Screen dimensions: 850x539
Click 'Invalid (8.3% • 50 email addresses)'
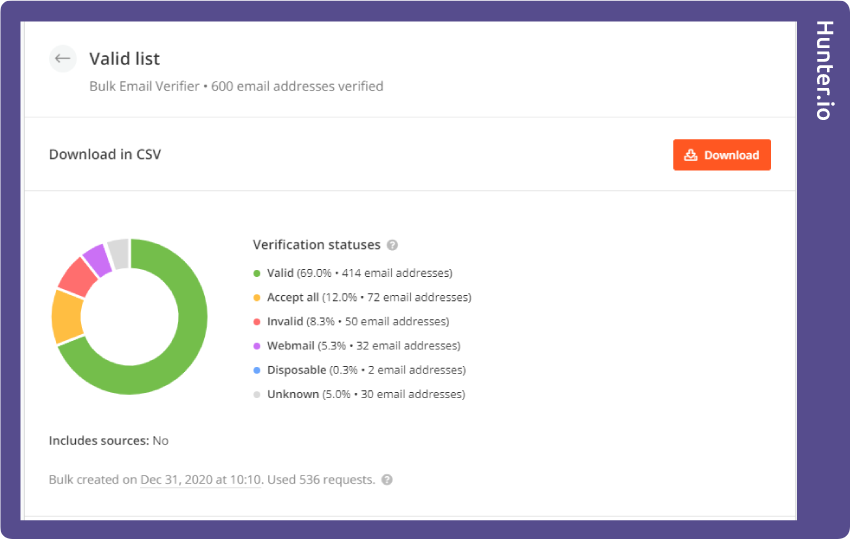point(358,322)
